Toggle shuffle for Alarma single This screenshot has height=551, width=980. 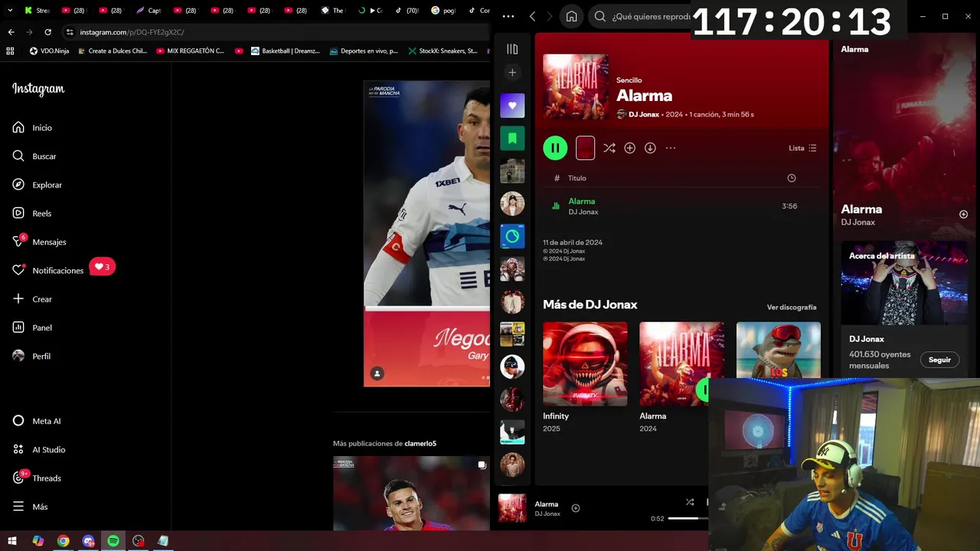tap(609, 148)
